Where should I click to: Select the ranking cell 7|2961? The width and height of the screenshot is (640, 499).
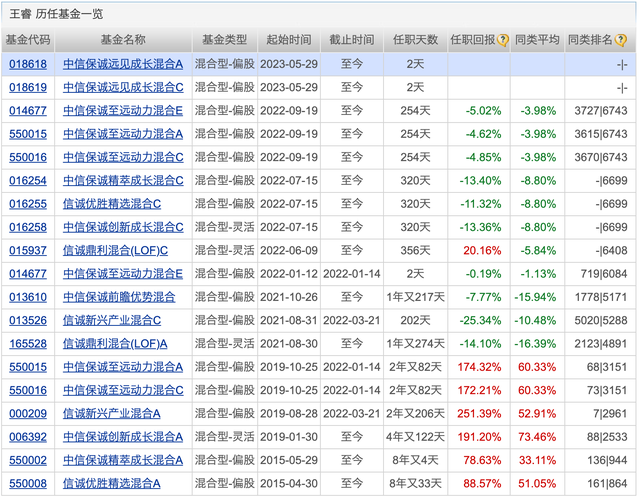[x=610, y=414]
